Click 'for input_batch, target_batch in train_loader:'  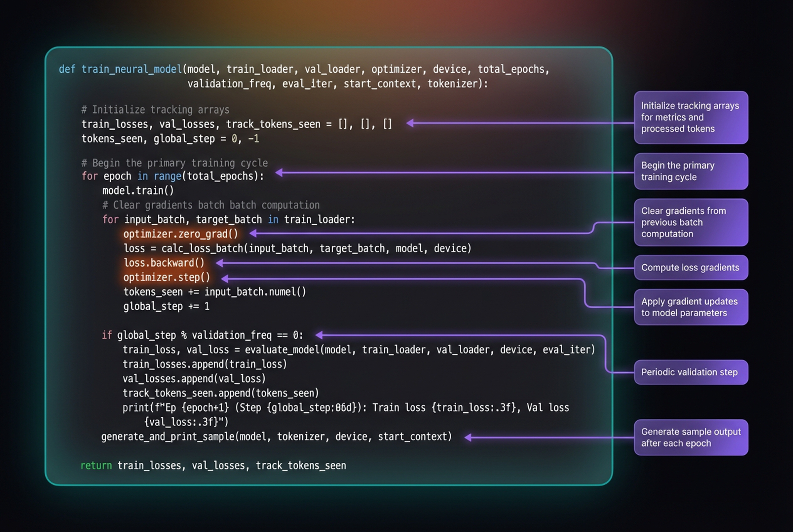(x=229, y=219)
